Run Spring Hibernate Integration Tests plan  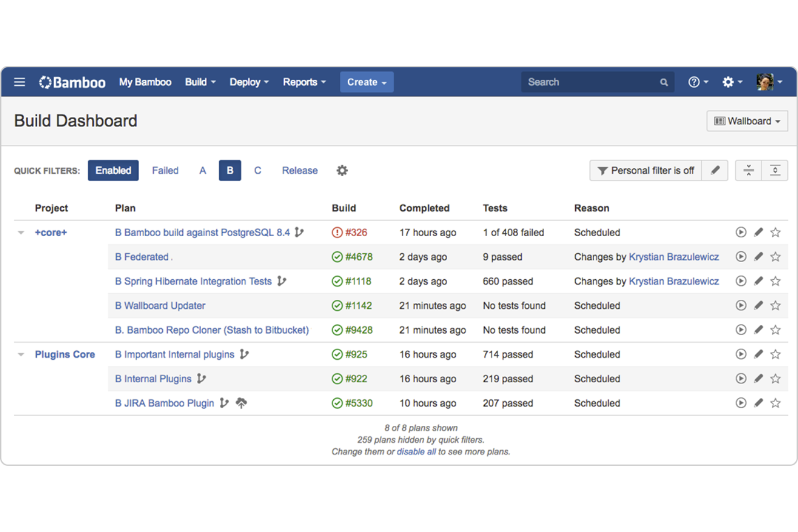[x=741, y=281]
